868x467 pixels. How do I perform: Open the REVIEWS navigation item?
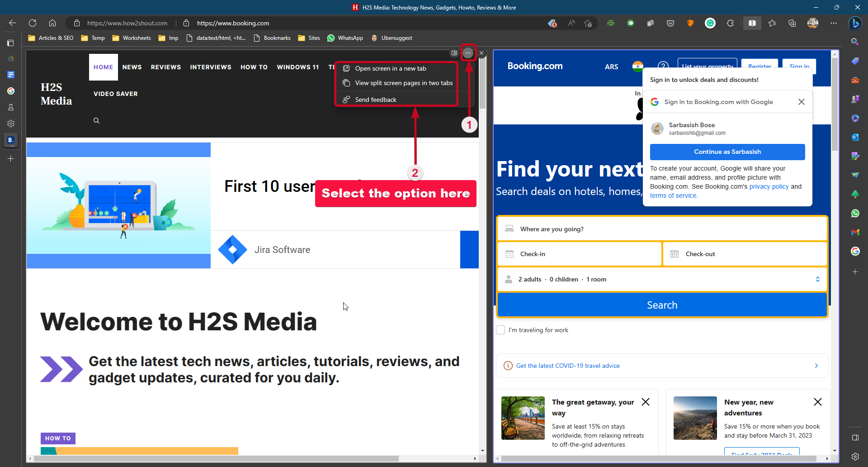[x=166, y=67]
